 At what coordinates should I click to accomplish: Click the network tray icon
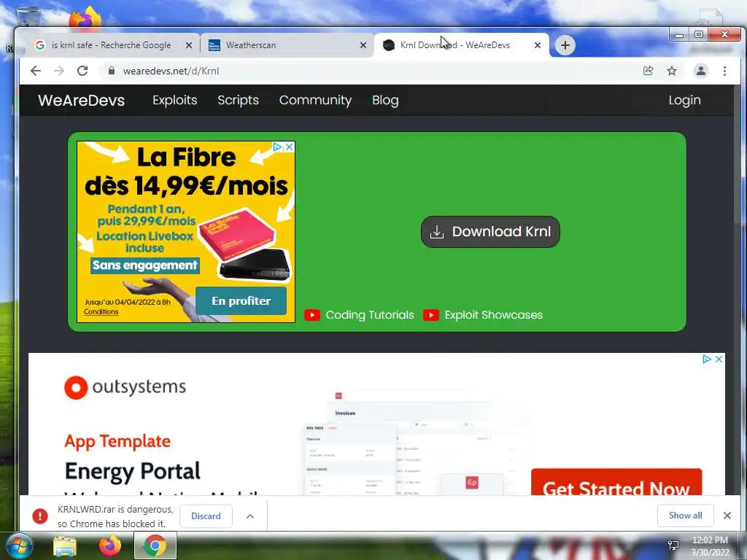point(673,545)
